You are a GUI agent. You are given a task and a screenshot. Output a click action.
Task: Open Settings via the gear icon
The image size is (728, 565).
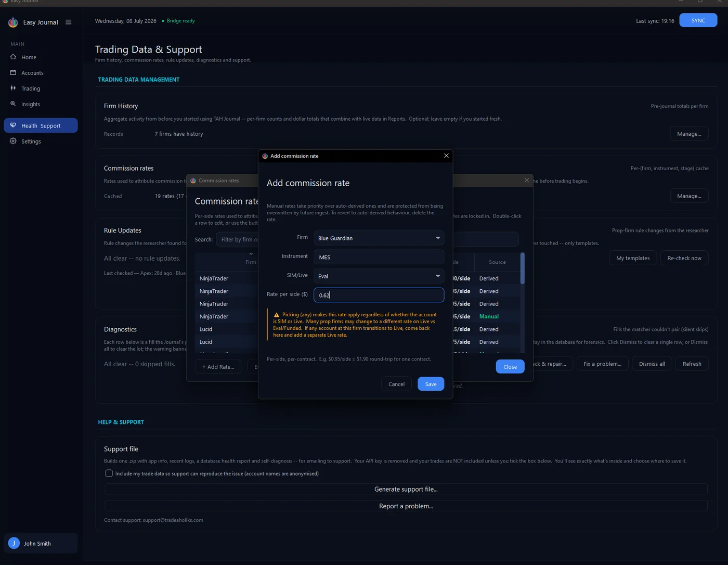[13, 141]
